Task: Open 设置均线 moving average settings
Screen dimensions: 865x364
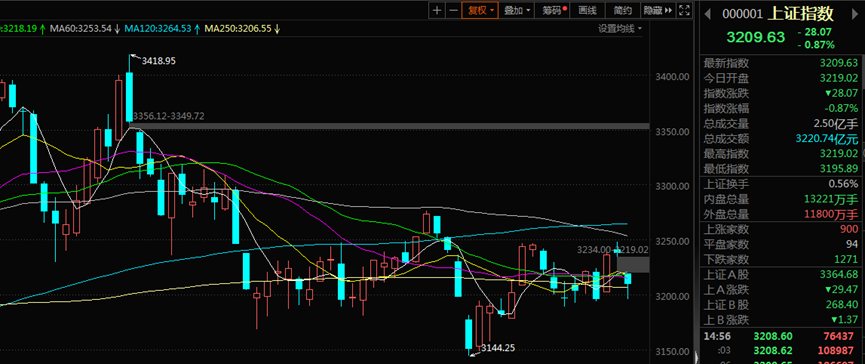Action: pos(620,29)
